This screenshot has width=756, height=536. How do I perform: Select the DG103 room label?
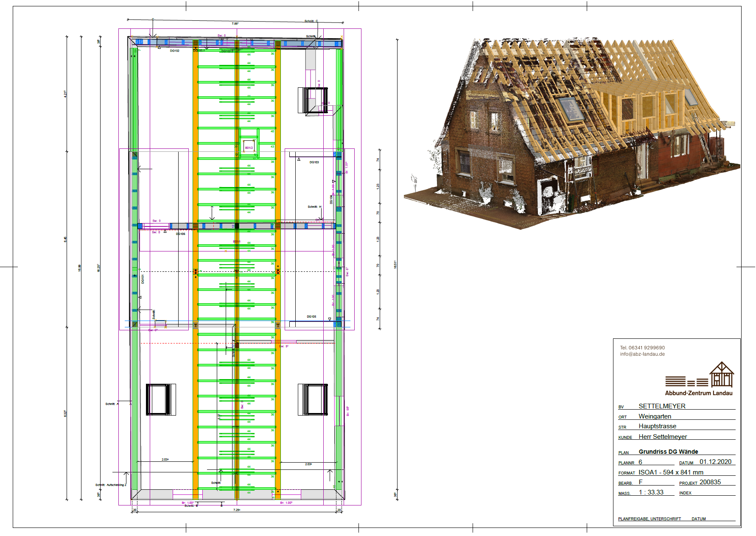tap(314, 162)
